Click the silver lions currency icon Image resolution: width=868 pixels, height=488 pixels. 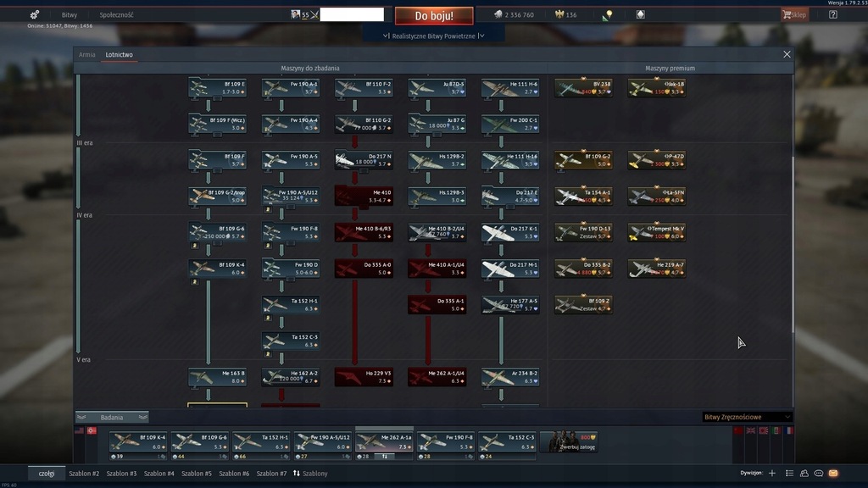pos(498,14)
